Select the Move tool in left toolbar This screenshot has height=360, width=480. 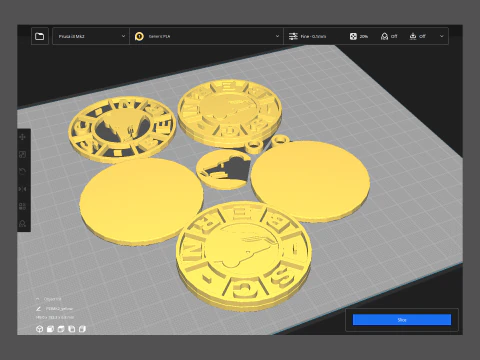coord(23,137)
